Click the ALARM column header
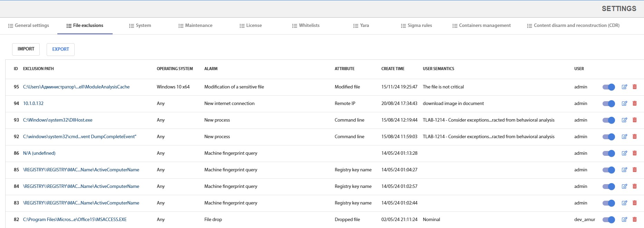The width and height of the screenshot is (644, 228). pyautogui.click(x=211, y=69)
